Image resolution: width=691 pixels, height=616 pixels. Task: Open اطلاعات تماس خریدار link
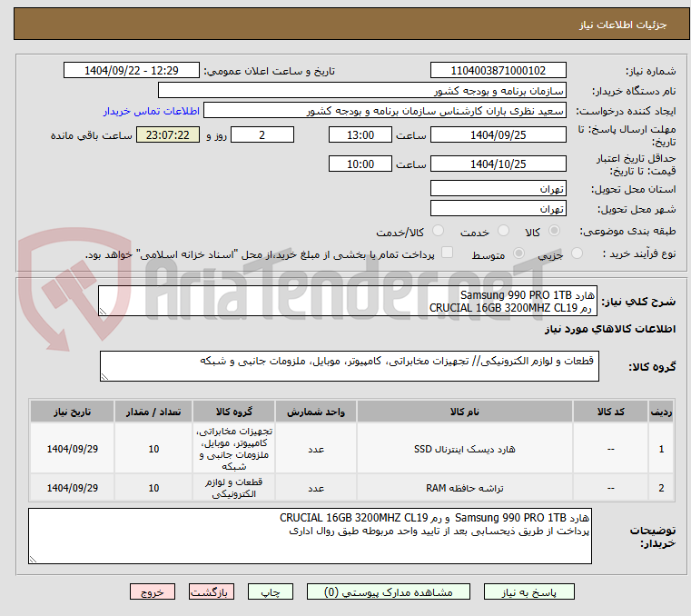[x=152, y=111]
